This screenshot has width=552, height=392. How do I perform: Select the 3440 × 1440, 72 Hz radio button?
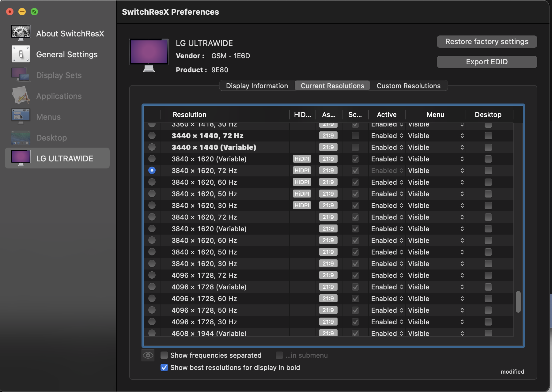[x=152, y=135]
